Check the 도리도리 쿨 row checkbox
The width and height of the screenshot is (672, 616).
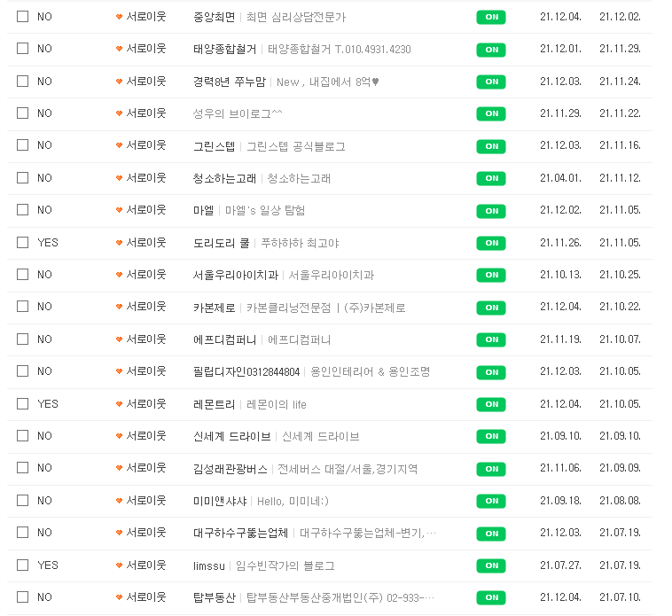(23, 243)
